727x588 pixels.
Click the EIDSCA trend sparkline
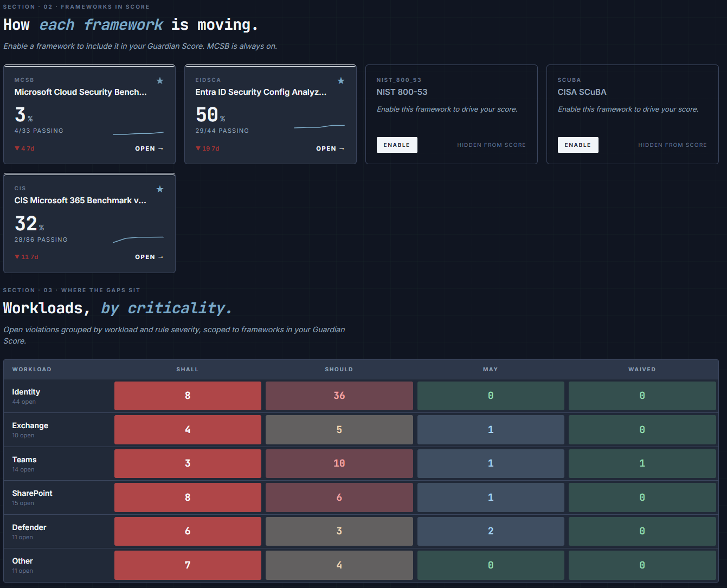coord(319,127)
